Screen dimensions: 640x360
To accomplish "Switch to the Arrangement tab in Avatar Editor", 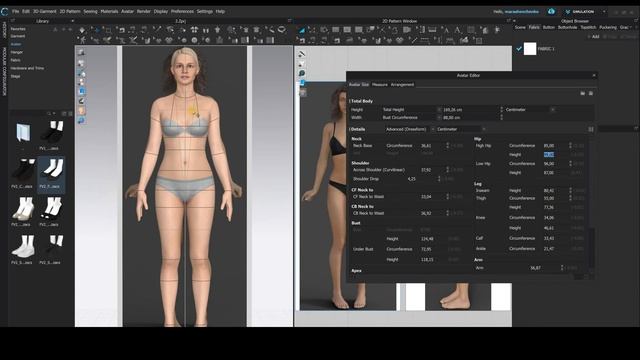I will click(402, 84).
